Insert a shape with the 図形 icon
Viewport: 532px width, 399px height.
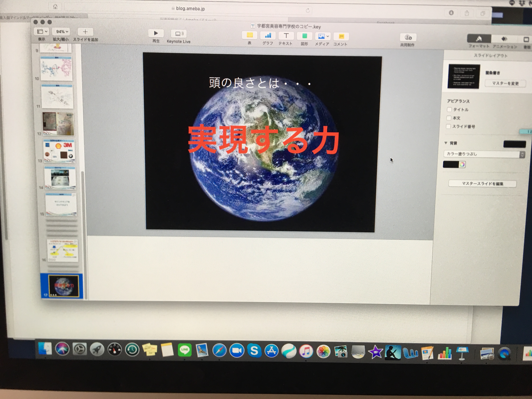pyautogui.click(x=304, y=36)
